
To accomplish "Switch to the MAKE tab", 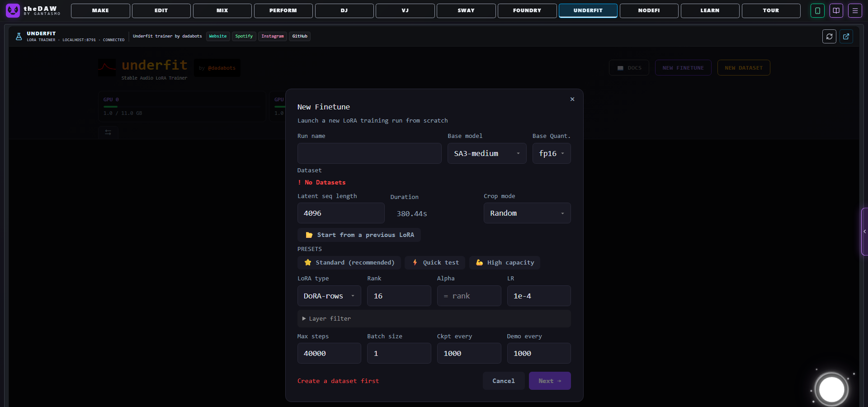I will [100, 10].
